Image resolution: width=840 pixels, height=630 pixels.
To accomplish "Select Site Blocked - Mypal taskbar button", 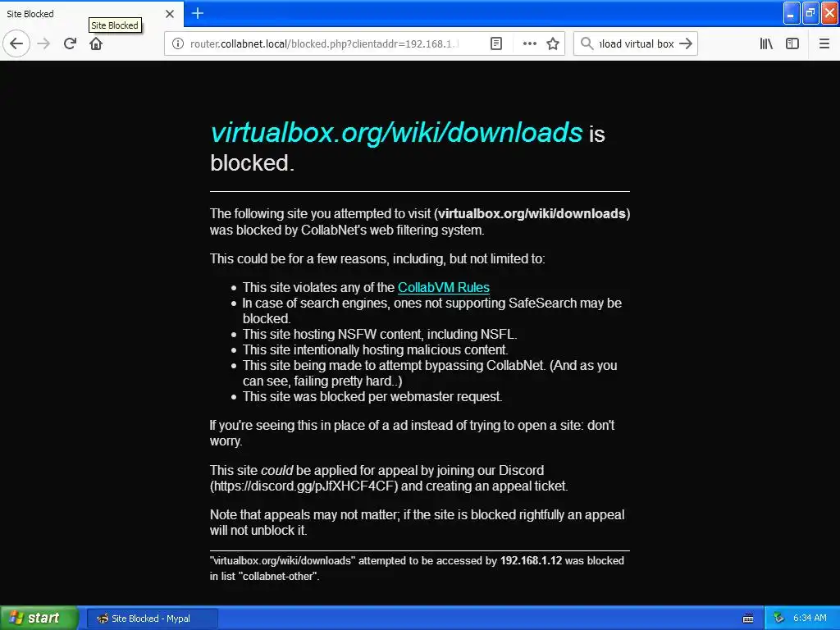I will pos(152,619).
